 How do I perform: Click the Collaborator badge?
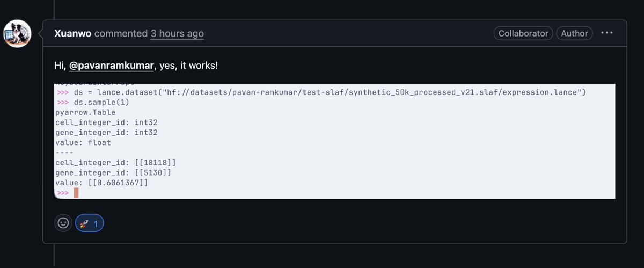point(523,33)
